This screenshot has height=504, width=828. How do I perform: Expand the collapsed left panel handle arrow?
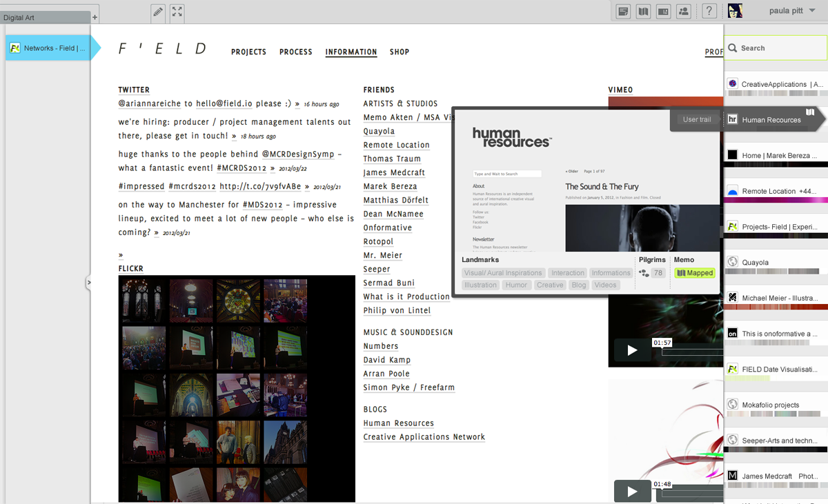[x=88, y=282]
